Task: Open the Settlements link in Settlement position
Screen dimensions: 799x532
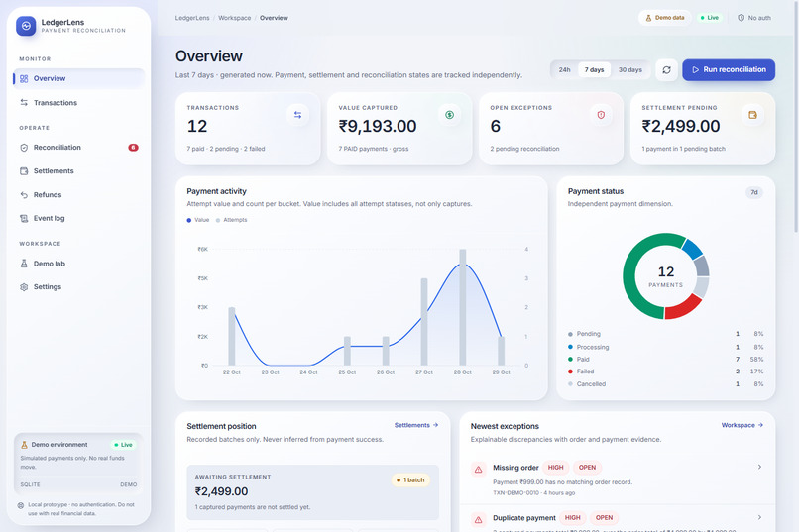Action: [416, 425]
